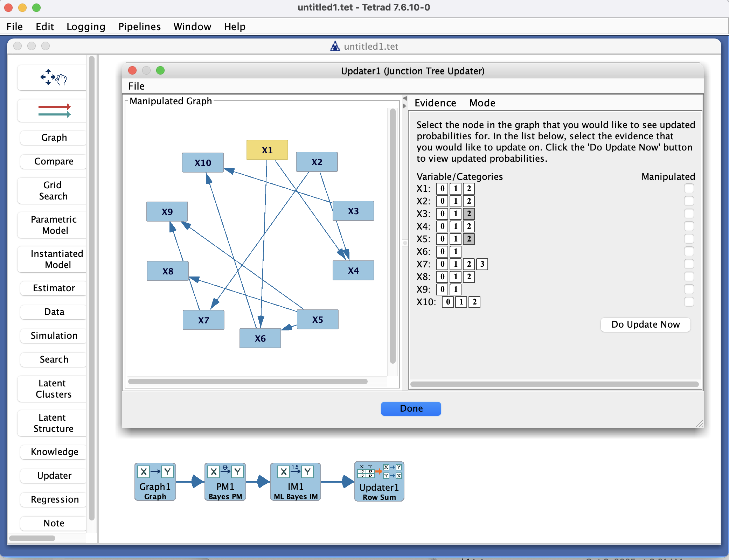Check Manipulated box for X1

[689, 188]
